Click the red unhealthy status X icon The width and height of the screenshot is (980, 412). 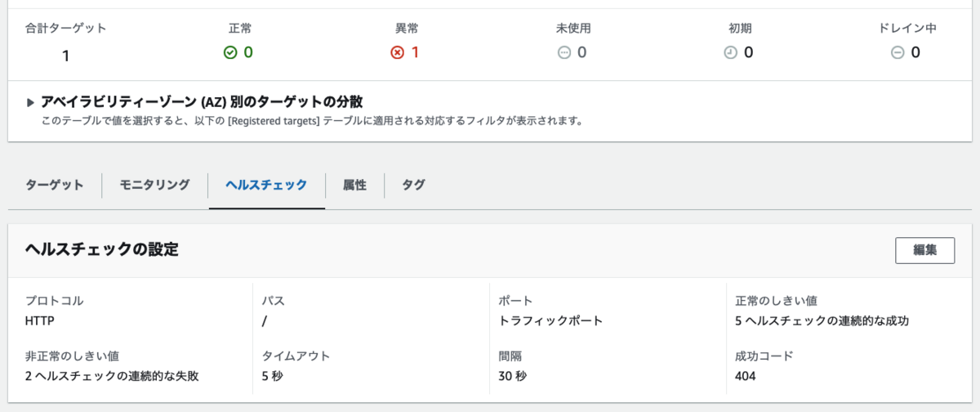[x=398, y=52]
